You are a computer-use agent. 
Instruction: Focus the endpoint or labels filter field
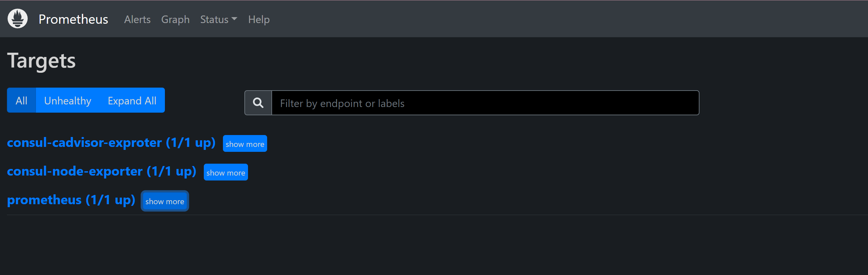484,103
